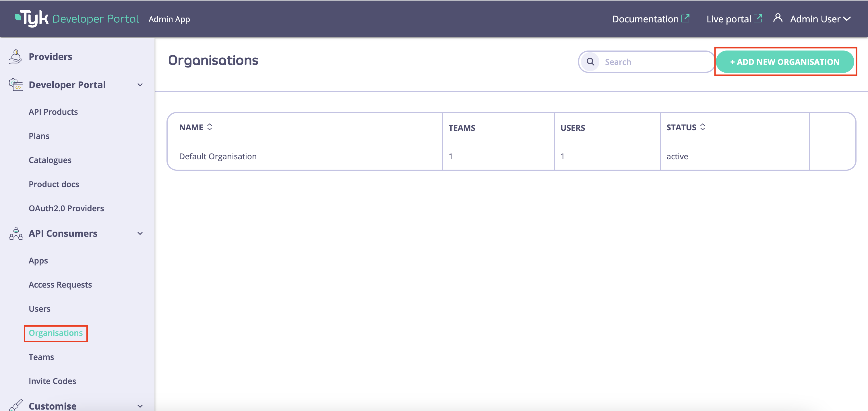This screenshot has width=868, height=411.
Task: Click the Admin User profile icon
Action: tap(778, 19)
